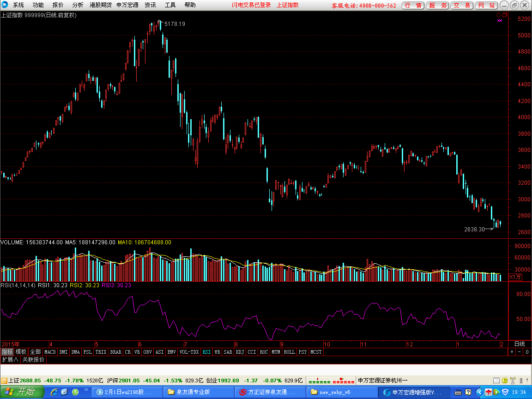
Task: Click the blue shield tray icon
Action: [505, 393]
